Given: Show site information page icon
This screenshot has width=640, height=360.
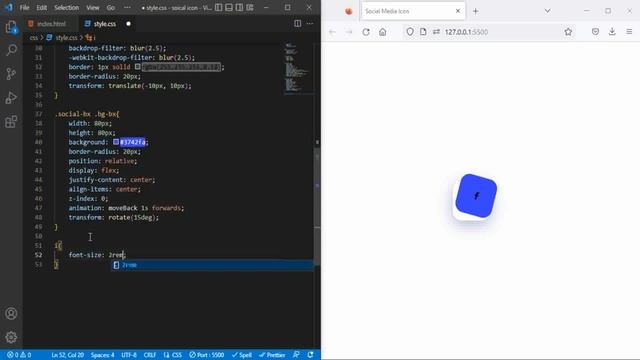Looking at the screenshot, I should click(x=423, y=32).
